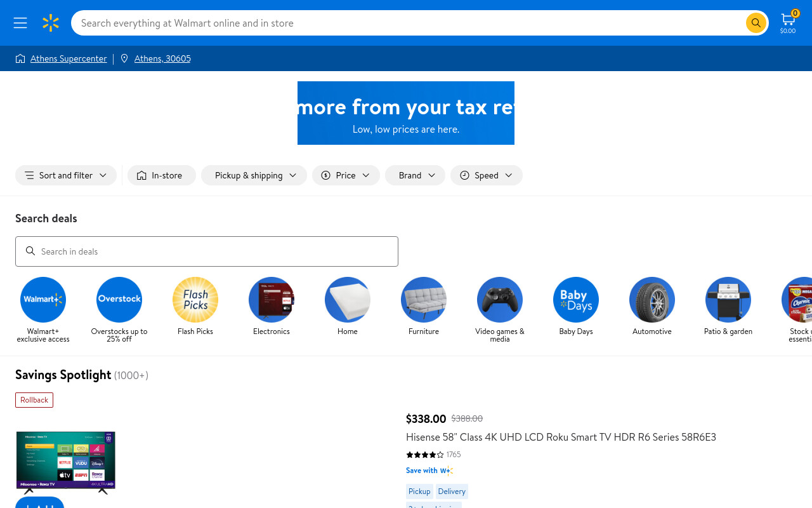Click the Walmart+ logo next to Save with

[447, 471]
